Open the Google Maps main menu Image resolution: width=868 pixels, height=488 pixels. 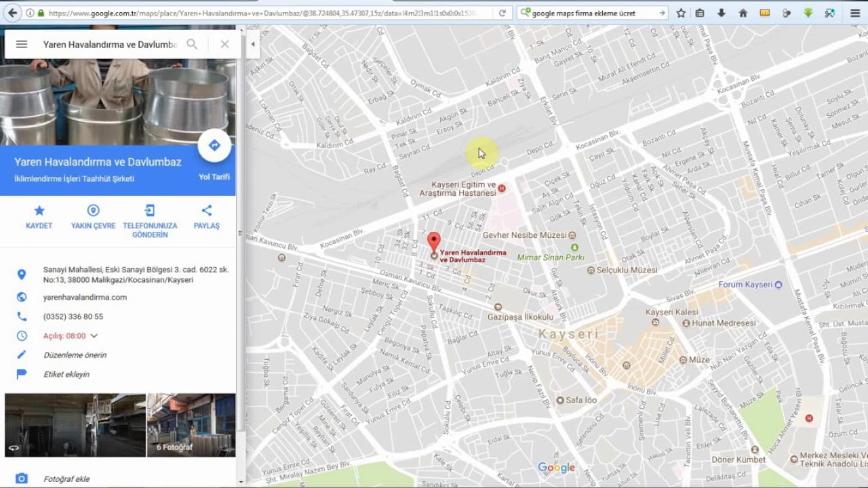coord(22,43)
